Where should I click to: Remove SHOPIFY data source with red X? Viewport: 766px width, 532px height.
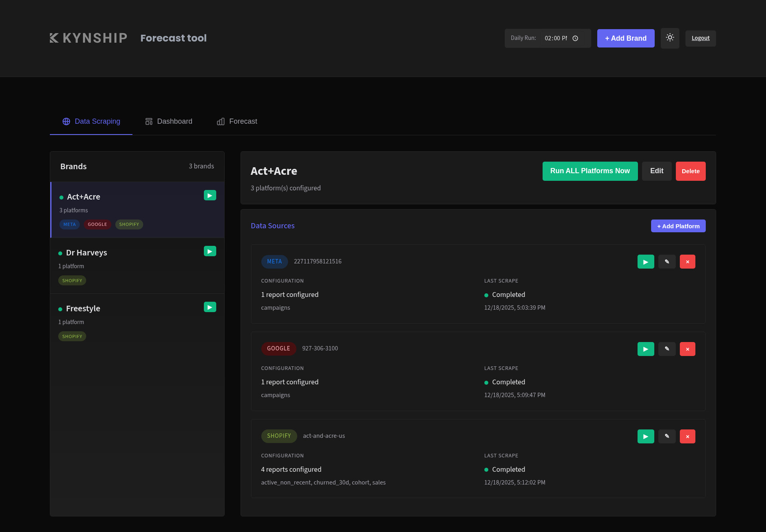687,436
